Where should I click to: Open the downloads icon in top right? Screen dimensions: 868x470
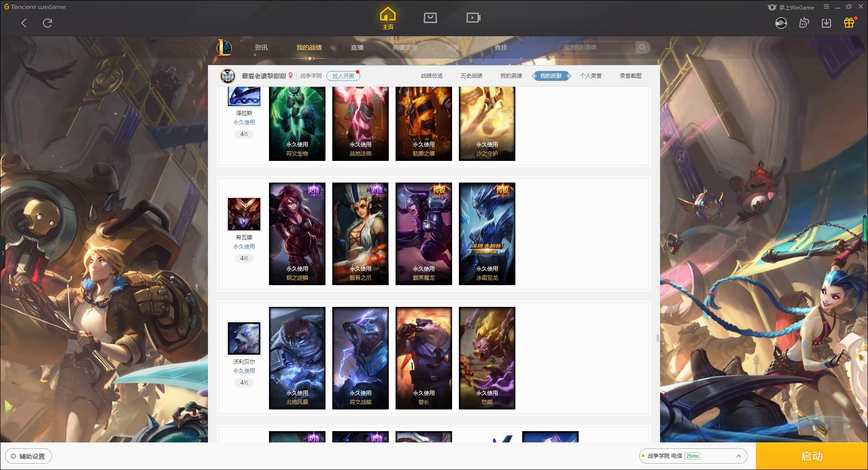click(x=826, y=23)
